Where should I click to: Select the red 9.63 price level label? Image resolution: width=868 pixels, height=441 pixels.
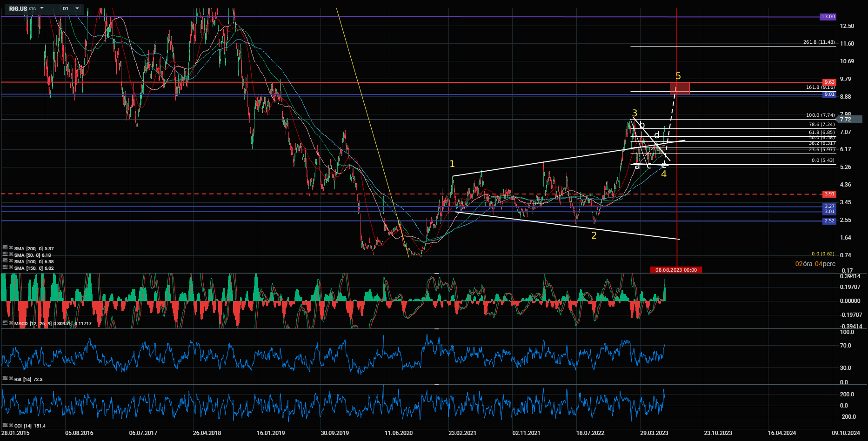click(x=829, y=82)
